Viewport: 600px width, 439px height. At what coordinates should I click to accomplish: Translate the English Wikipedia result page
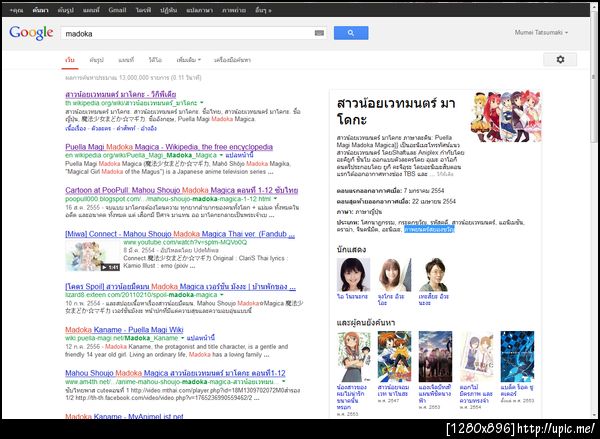(x=239, y=155)
